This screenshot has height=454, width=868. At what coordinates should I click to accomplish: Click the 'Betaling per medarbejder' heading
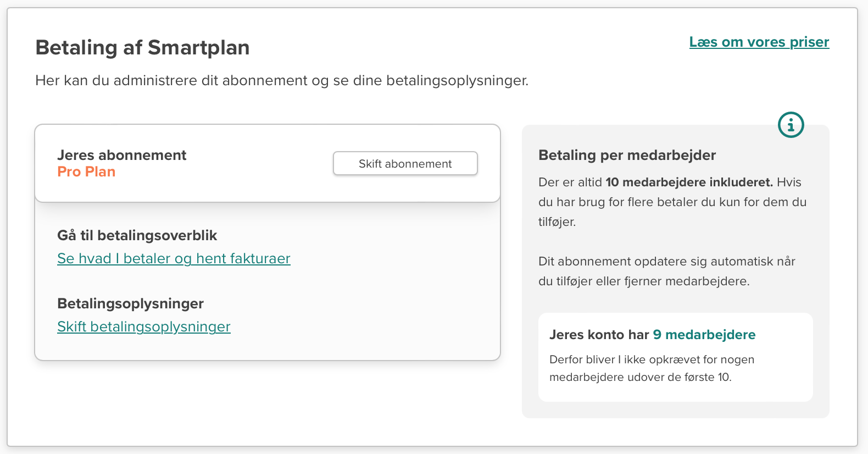(x=627, y=155)
